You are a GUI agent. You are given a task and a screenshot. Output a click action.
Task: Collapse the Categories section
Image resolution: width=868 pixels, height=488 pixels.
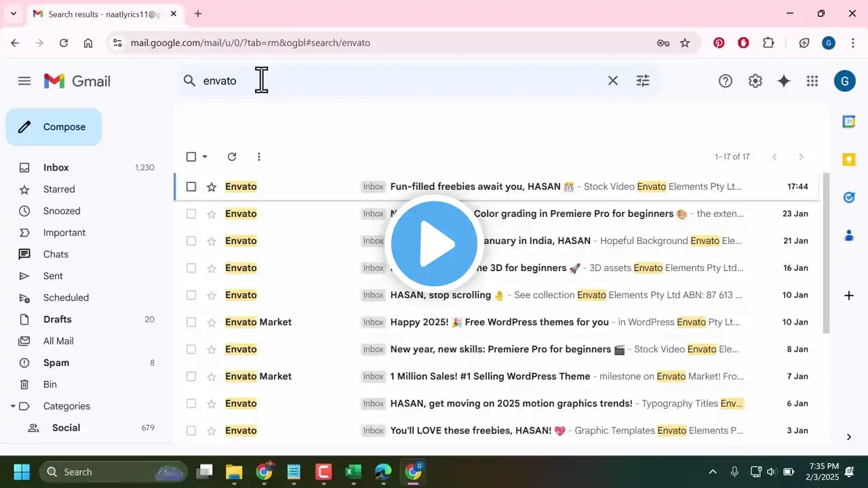(13, 406)
